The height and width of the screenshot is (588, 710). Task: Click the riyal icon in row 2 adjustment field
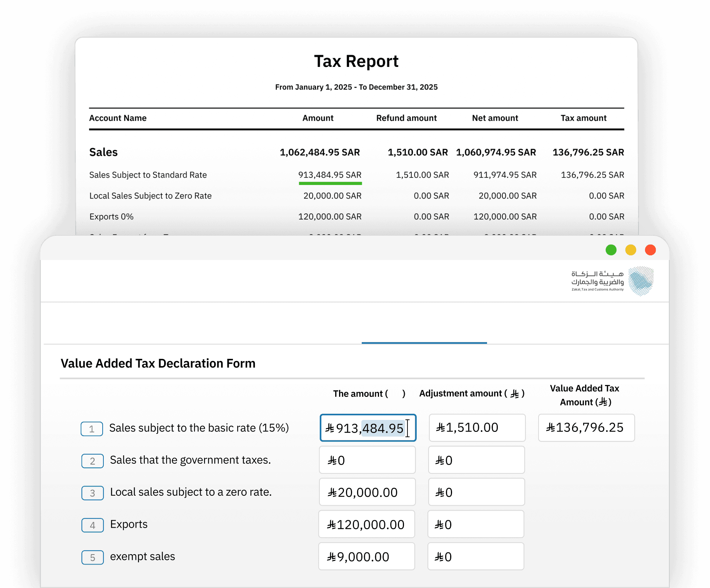[439, 460]
